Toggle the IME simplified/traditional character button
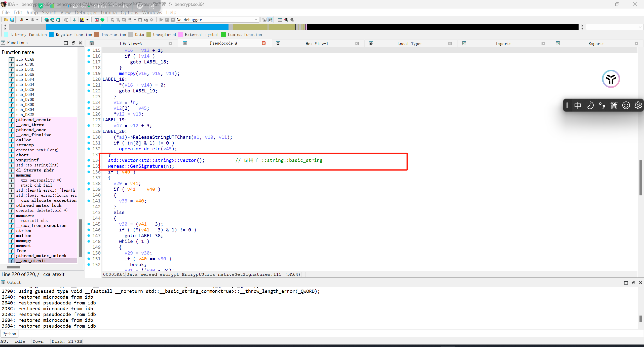Viewport: 644px width, 347px height. tap(614, 105)
